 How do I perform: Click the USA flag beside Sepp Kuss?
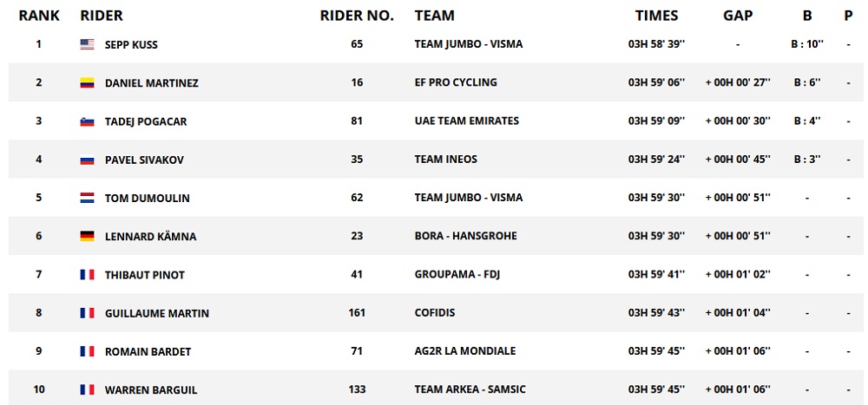click(x=87, y=44)
